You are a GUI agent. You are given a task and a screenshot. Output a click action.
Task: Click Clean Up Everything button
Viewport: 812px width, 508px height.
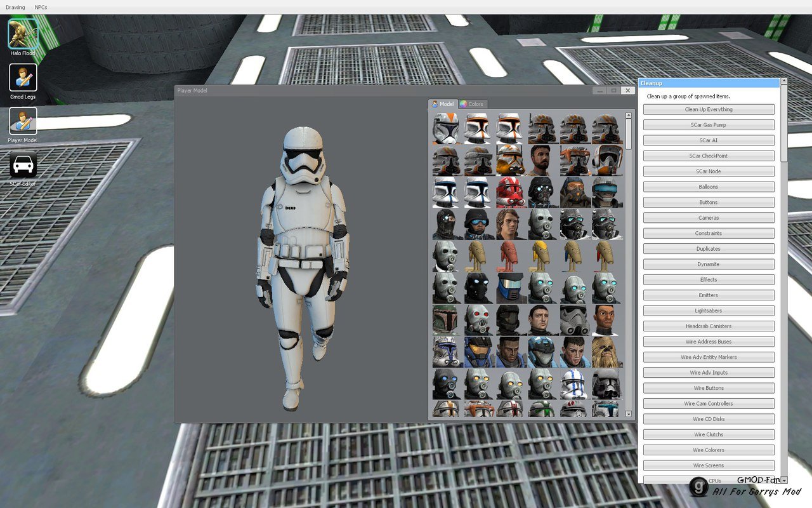pos(709,109)
